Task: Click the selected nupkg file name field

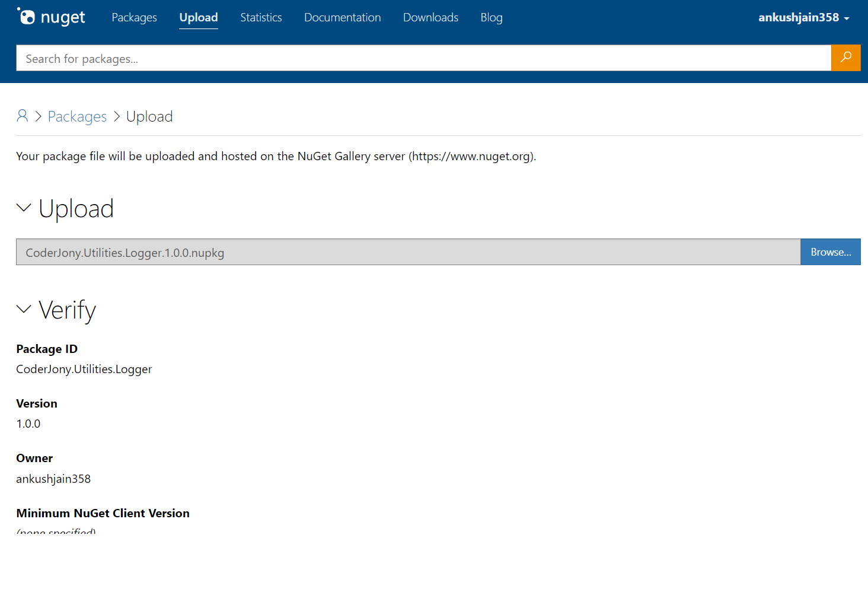Action: tap(408, 252)
